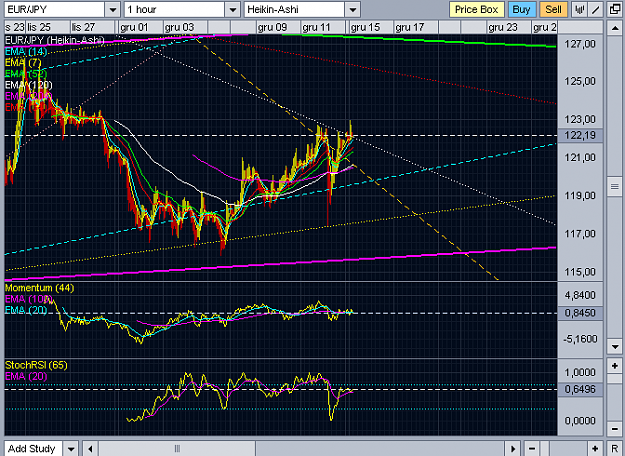Click the '119,00' price axis label
Viewport: 625px width, 456px height.
point(580,196)
